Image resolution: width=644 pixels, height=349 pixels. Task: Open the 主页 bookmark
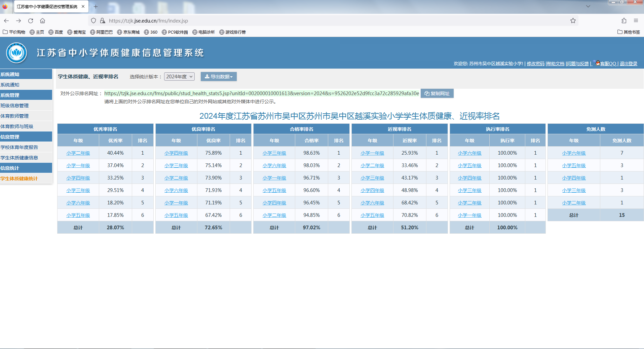click(x=37, y=32)
